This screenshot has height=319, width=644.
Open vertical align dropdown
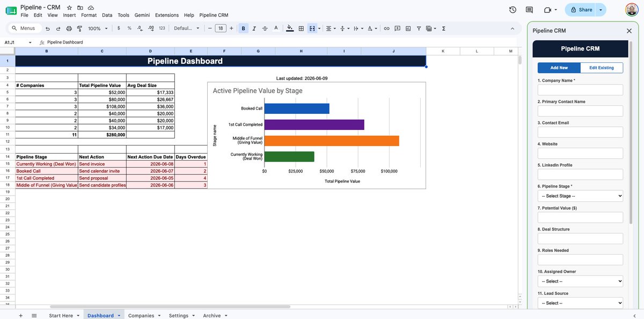pyautogui.click(x=345, y=28)
